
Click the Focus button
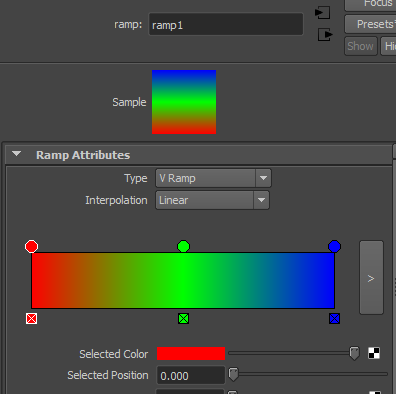coord(370,4)
